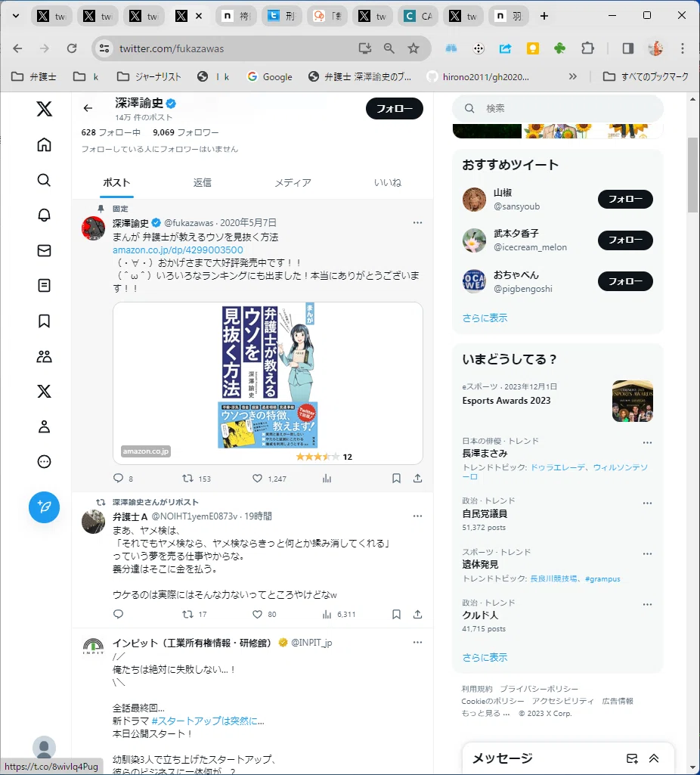Open more options on the pinned post
700x775 pixels.
coord(417,223)
